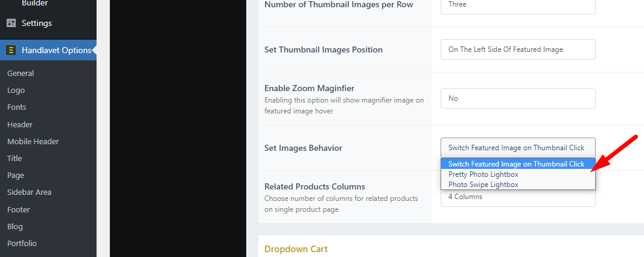Select the Title options submenu
The height and width of the screenshot is (257, 644).
[14, 158]
